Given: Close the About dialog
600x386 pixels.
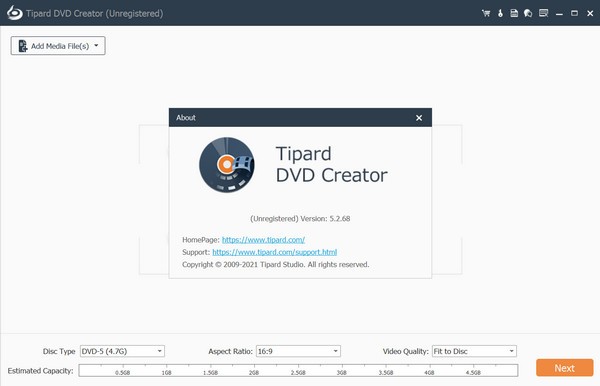Looking at the screenshot, I should click(x=419, y=118).
